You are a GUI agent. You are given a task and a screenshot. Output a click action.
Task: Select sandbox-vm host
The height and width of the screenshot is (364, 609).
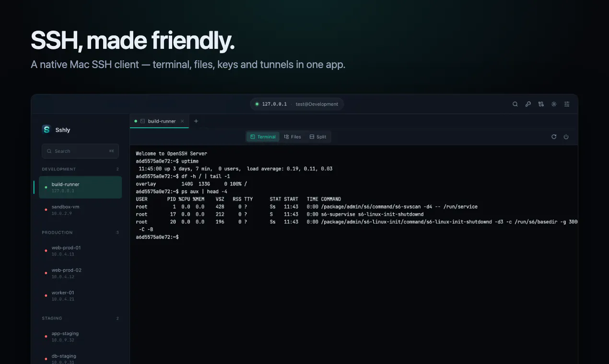[x=81, y=209]
